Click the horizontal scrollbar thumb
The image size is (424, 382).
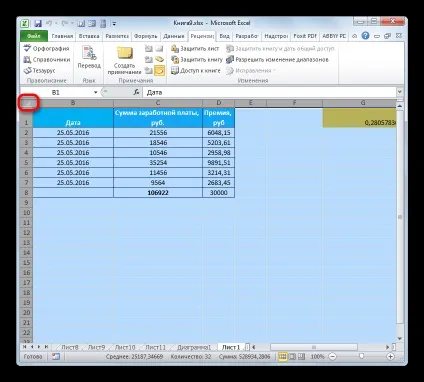tap(314, 347)
